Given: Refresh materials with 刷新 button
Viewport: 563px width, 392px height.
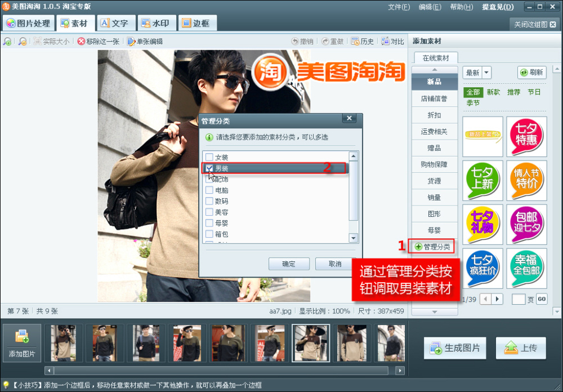Looking at the screenshot, I should point(532,73).
